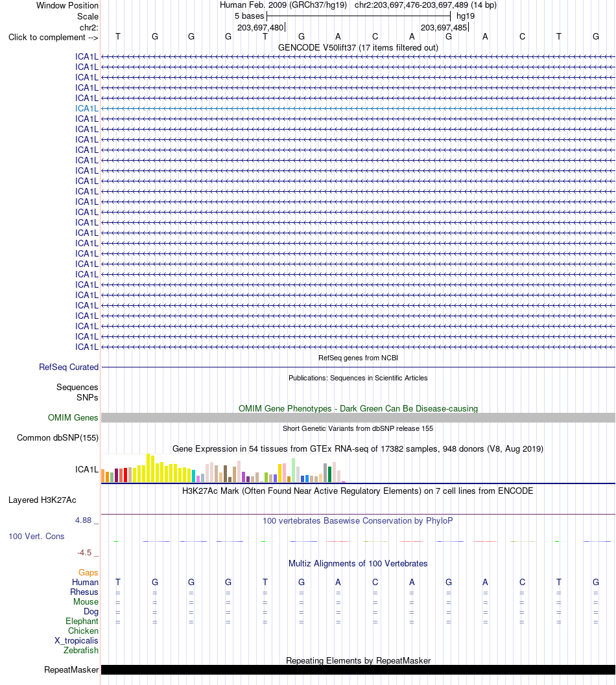The image size is (616, 685).
Task: Select the Mouse alignment row label
Action: coord(86,602)
